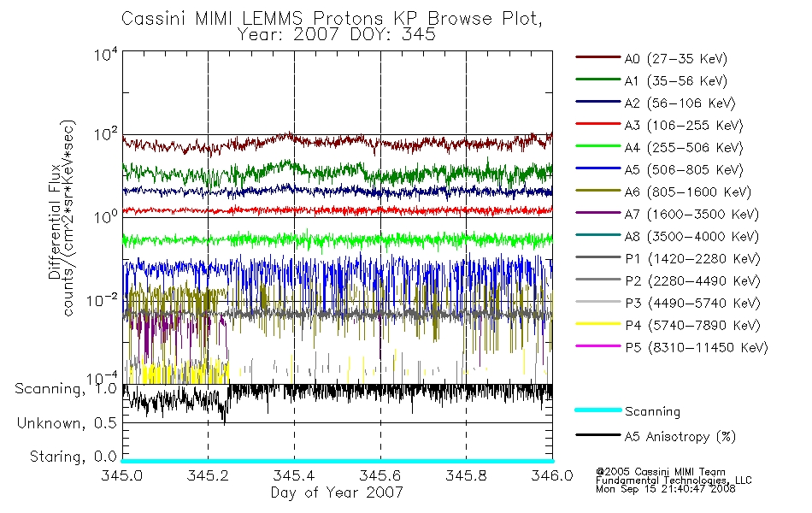
Task: Click the A2 (56-106 KeV) legend label
Action: (x=680, y=103)
